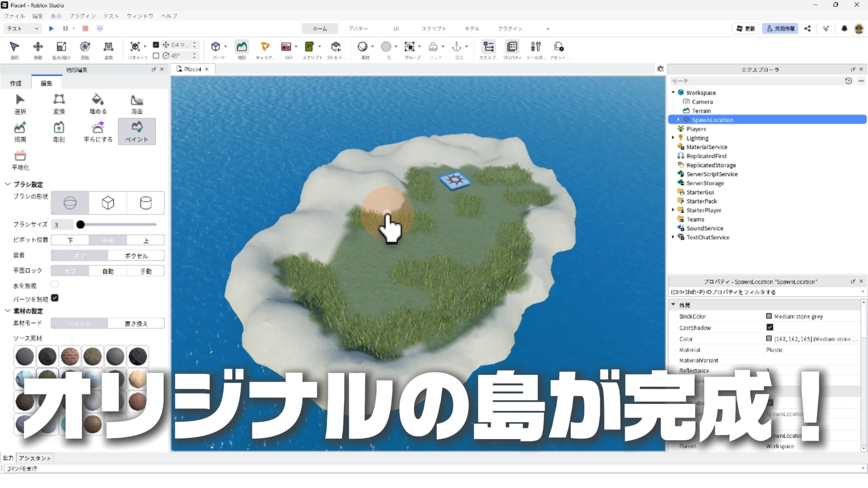Screen dimensions: 868x488
Task: Choose the 平らにする (Flatten) tool
Action: (x=98, y=131)
